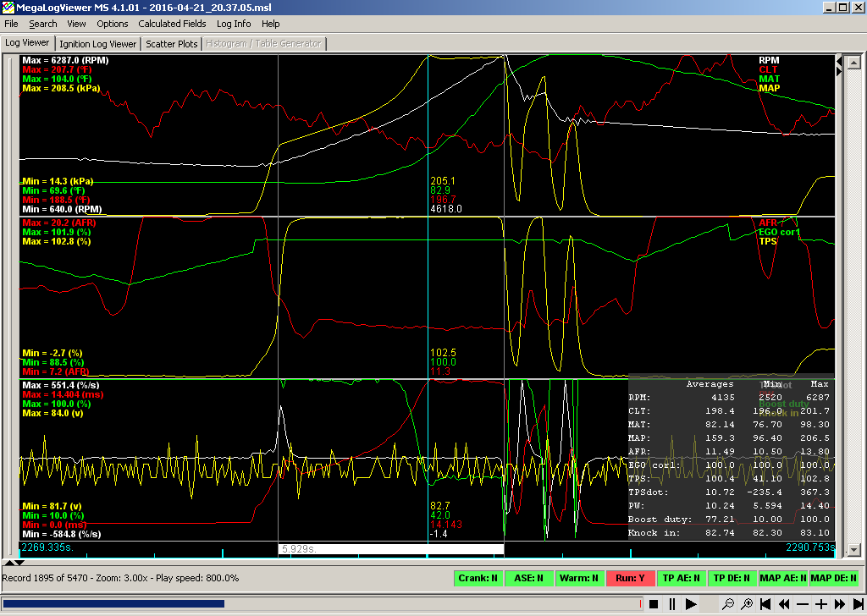Click the MAP AE: N status indicator
This screenshot has width=867, height=616.
[781, 579]
